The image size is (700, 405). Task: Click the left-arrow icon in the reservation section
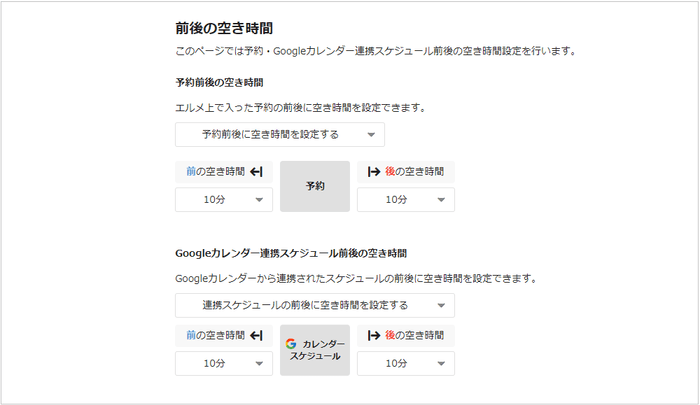click(256, 172)
